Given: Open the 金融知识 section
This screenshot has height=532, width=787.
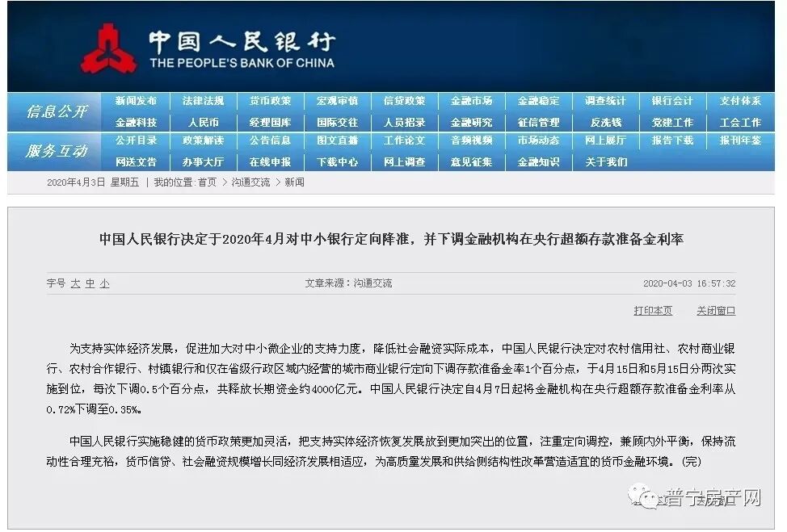Looking at the screenshot, I should coord(539,162).
